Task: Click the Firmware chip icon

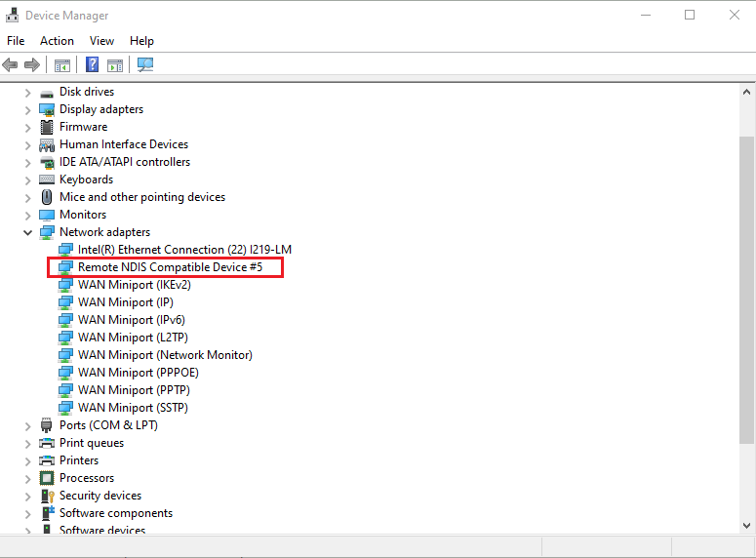Action: pyautogui.click(x=47, y=128)
